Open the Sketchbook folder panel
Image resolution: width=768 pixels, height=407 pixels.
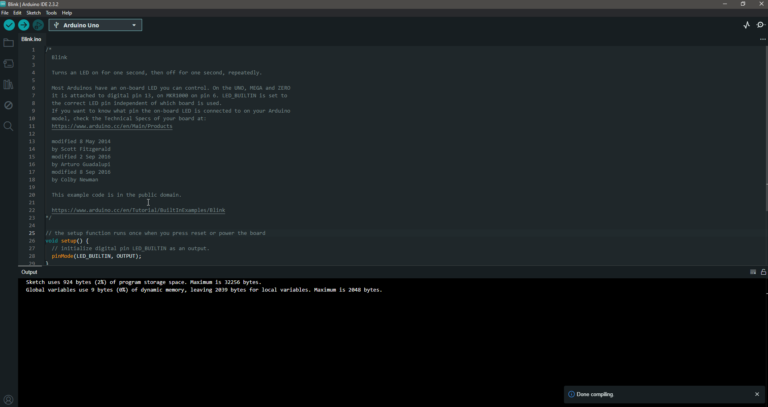(x=9, y=43)
